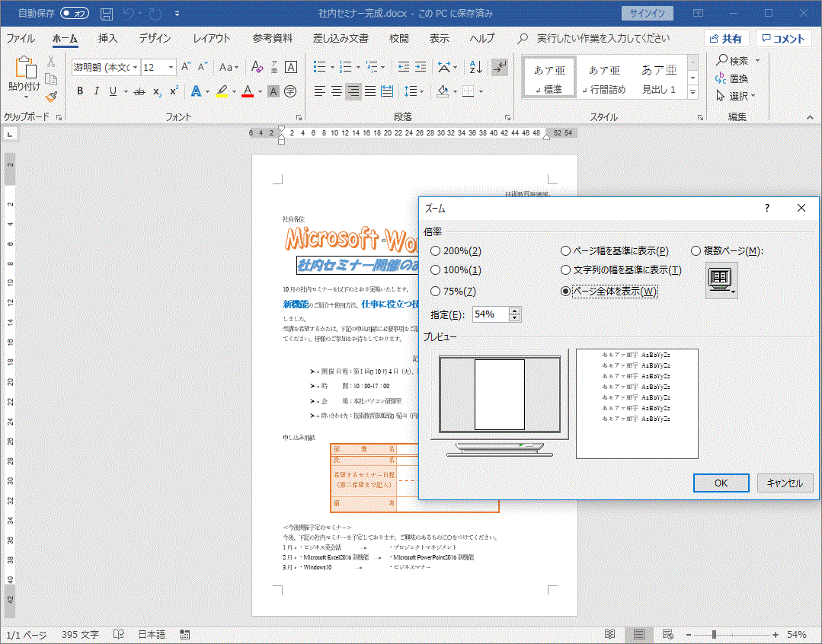Click the Help question mark in Zoom dialog
822x644 pixels.
767,208
